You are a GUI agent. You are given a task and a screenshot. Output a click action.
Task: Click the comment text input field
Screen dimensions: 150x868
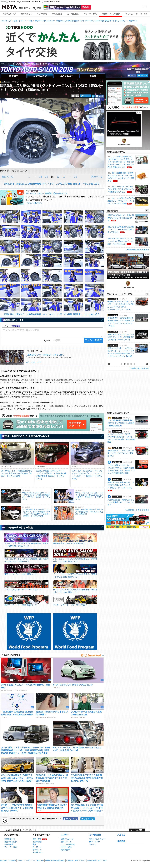tap(52, 333)
